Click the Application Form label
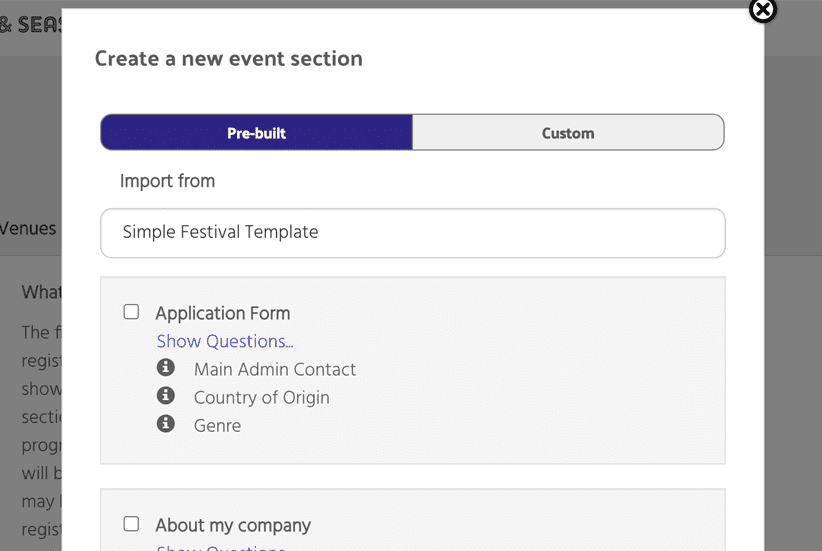 (x=223, y=314)
